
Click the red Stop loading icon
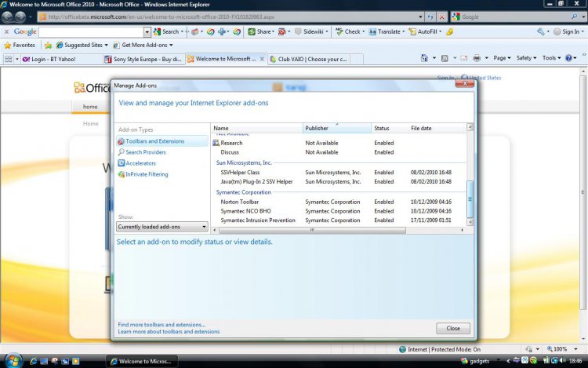441,17
